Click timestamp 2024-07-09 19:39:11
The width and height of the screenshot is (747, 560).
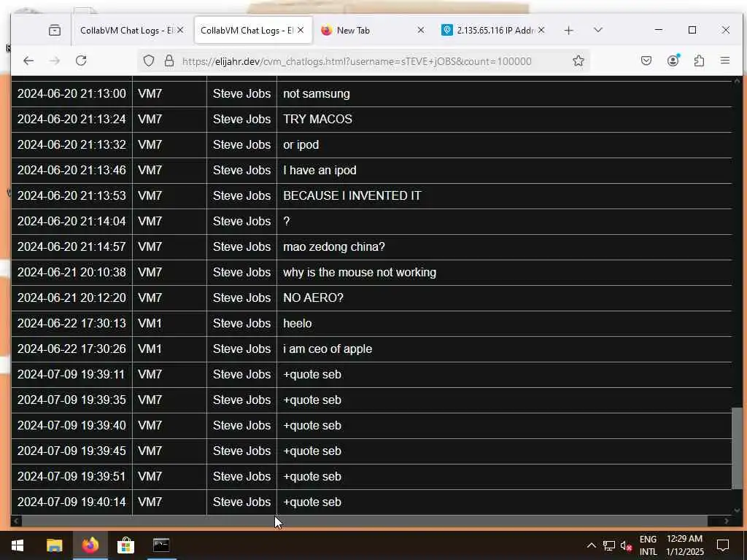pos(71,374)
